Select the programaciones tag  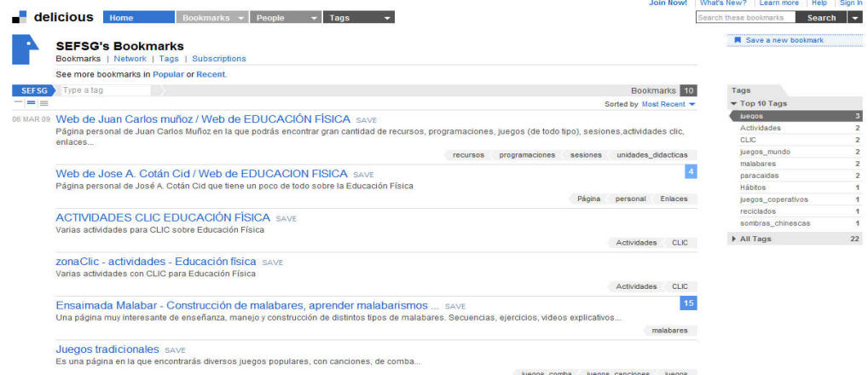[527, 155]
